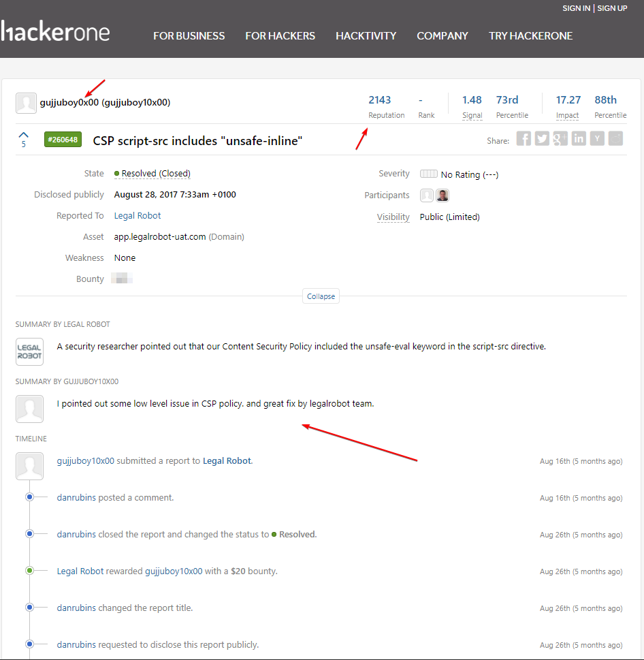Share report on LinkedIn
Screen dimensions: 644x660
click(579, 139)
